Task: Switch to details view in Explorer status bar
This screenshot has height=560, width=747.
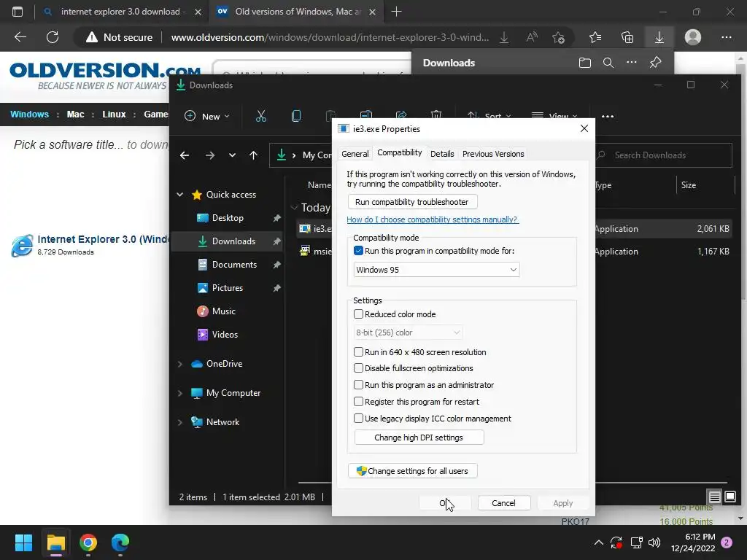Action: point(715,497)
